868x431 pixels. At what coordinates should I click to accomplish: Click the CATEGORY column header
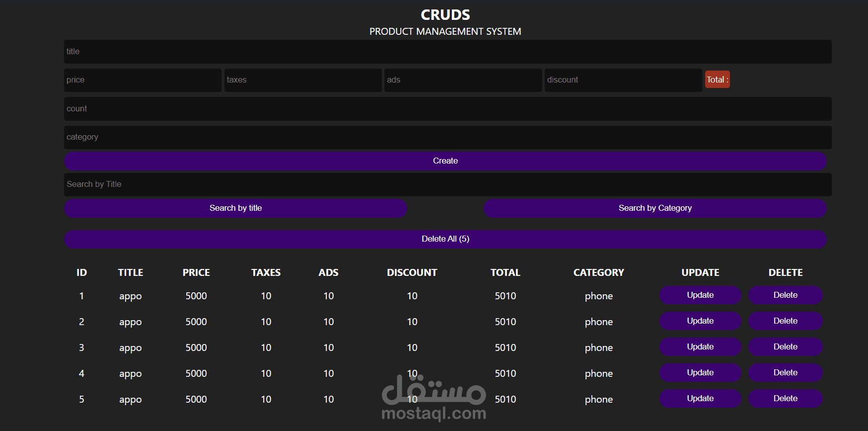pos(599,272)
